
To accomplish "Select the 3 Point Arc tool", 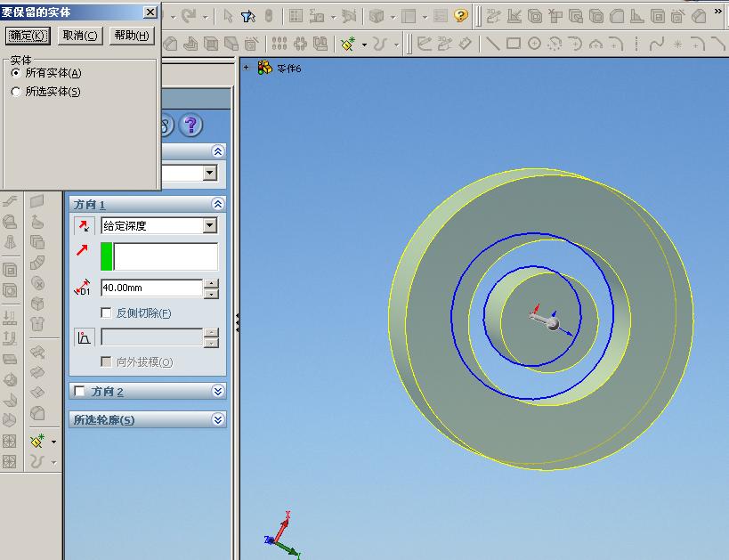I will pyautogui.click(x=595, y=44).
